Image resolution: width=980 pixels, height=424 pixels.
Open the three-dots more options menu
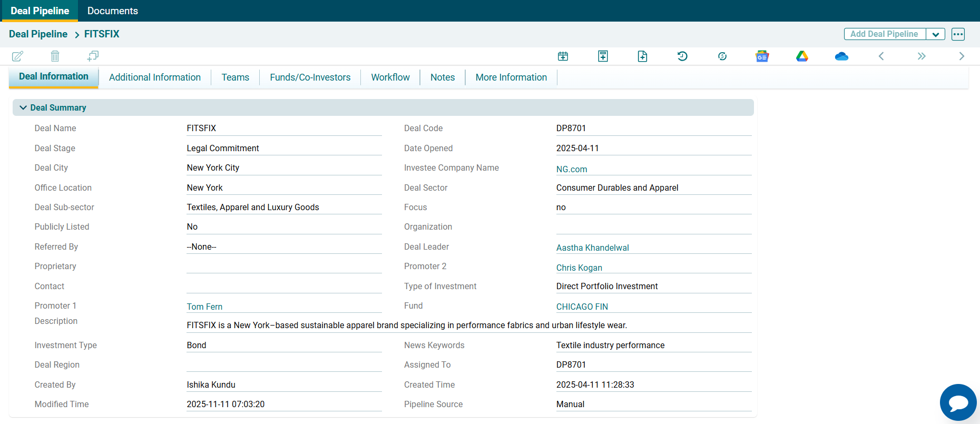click(958, 34)
